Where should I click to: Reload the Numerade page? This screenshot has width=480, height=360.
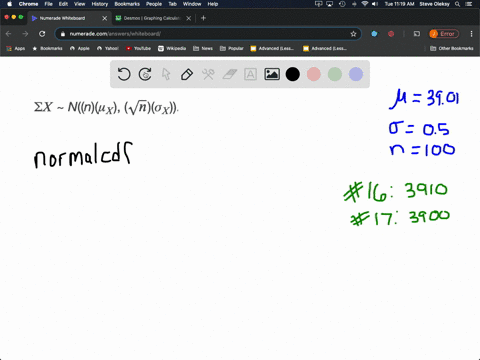click(42, 34)
